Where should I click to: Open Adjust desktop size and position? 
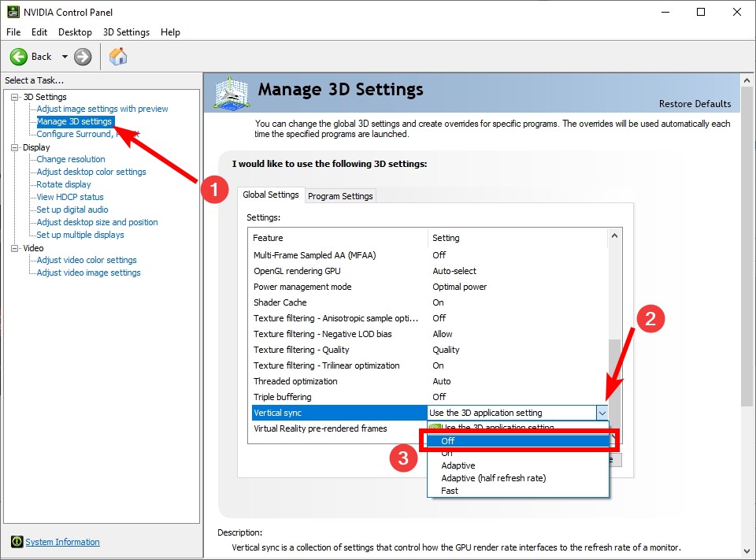[98, 222]
